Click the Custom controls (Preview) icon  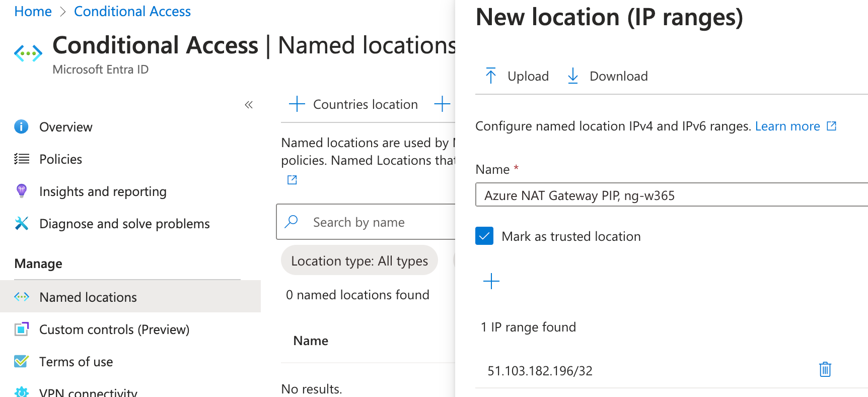click(21, 329)
